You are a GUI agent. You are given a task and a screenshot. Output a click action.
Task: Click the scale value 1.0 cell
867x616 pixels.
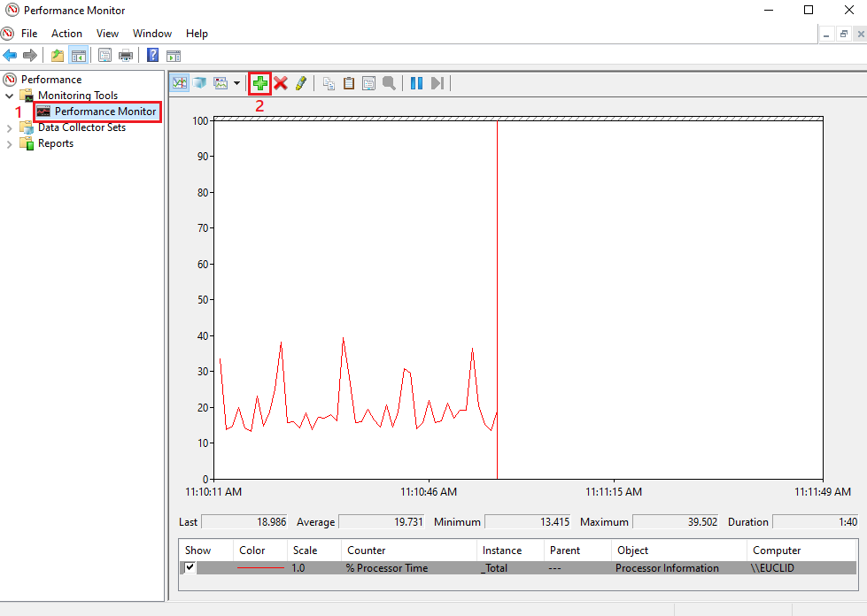(298, 568)
